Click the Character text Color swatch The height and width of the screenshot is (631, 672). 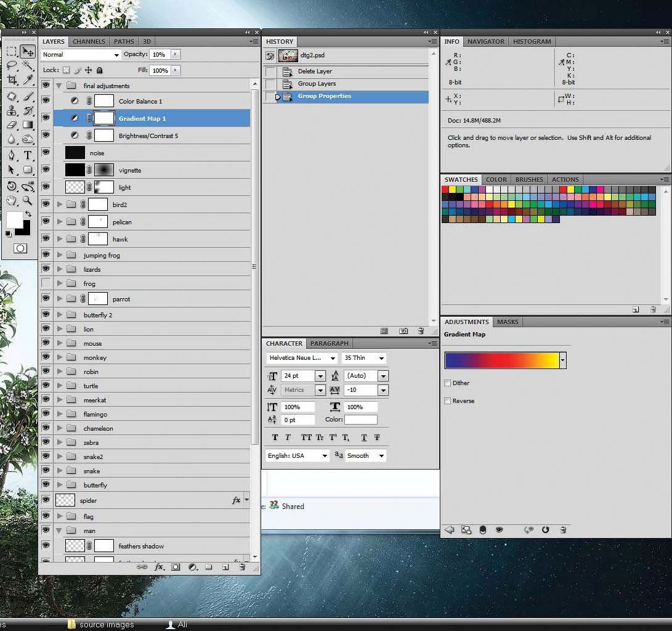[361, 420]
